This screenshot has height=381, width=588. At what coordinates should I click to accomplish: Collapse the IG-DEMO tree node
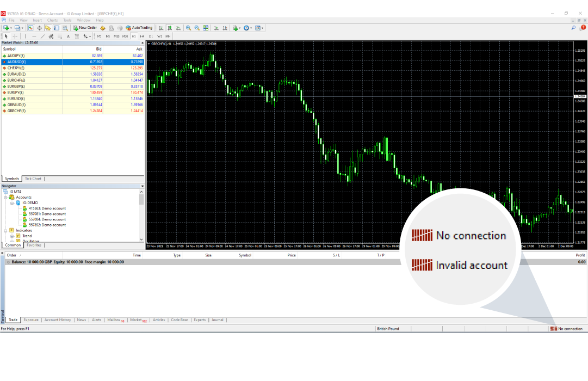(12, 203)
